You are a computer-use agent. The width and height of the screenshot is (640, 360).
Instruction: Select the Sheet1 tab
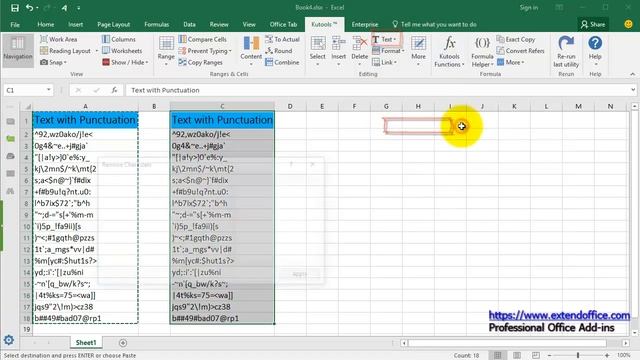coord(86,343)
